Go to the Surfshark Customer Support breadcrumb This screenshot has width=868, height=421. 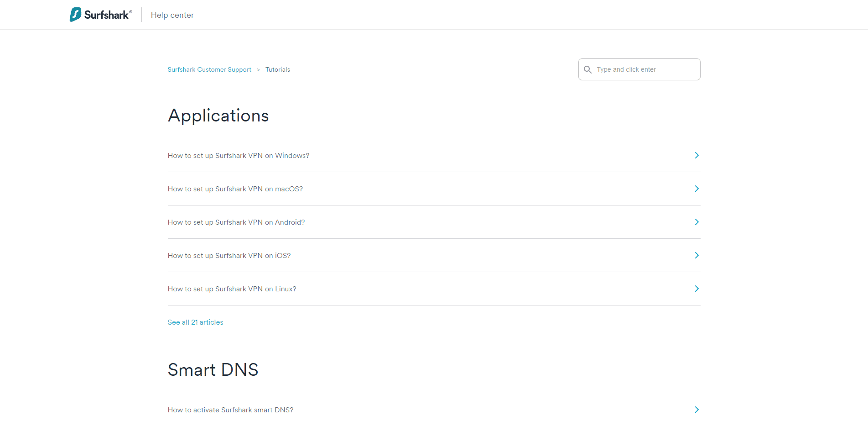tap(209, 69)
